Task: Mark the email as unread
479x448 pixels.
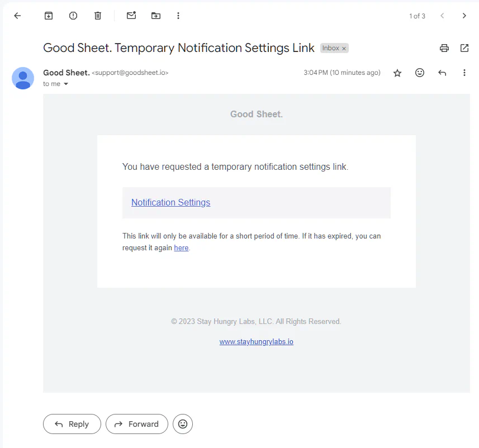Action: 131,15
